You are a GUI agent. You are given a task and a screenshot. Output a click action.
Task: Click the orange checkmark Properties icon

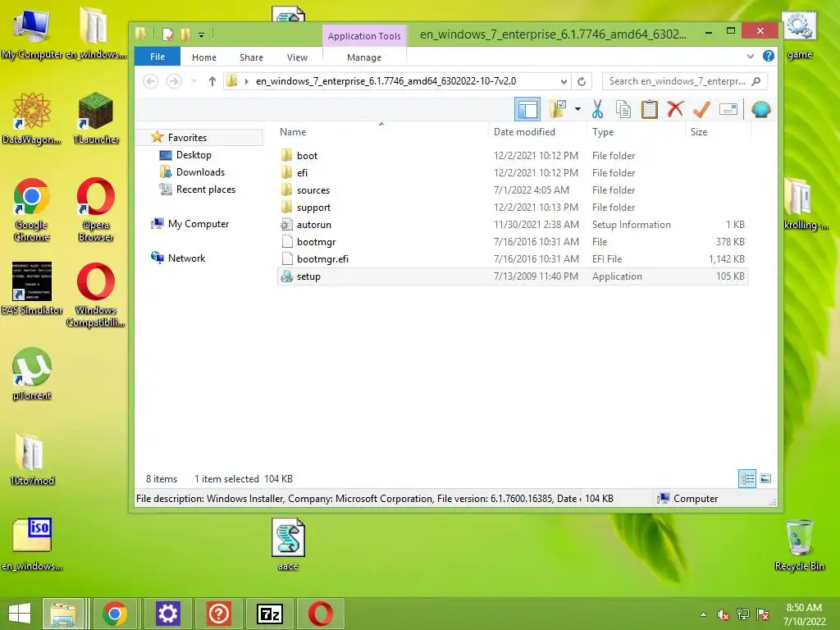click(x=701, y=109)
